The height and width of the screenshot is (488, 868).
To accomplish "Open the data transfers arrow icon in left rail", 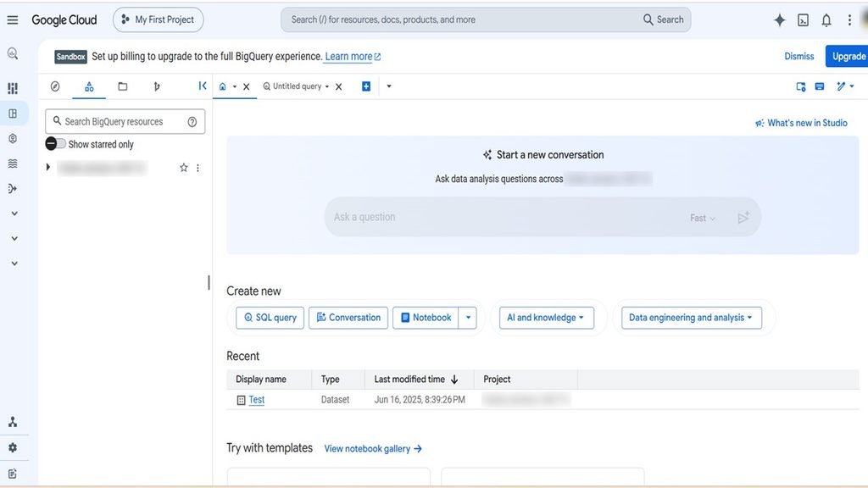I will (13, 189).
